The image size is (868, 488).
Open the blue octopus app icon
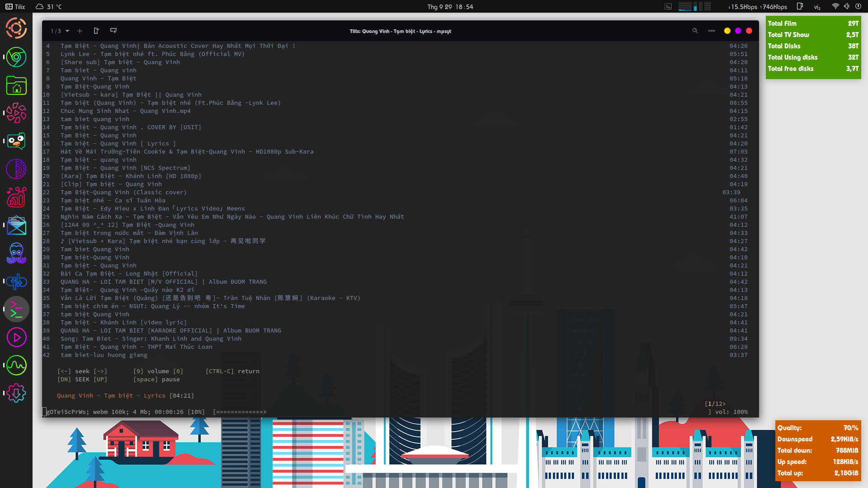click(x=16, y=253)
